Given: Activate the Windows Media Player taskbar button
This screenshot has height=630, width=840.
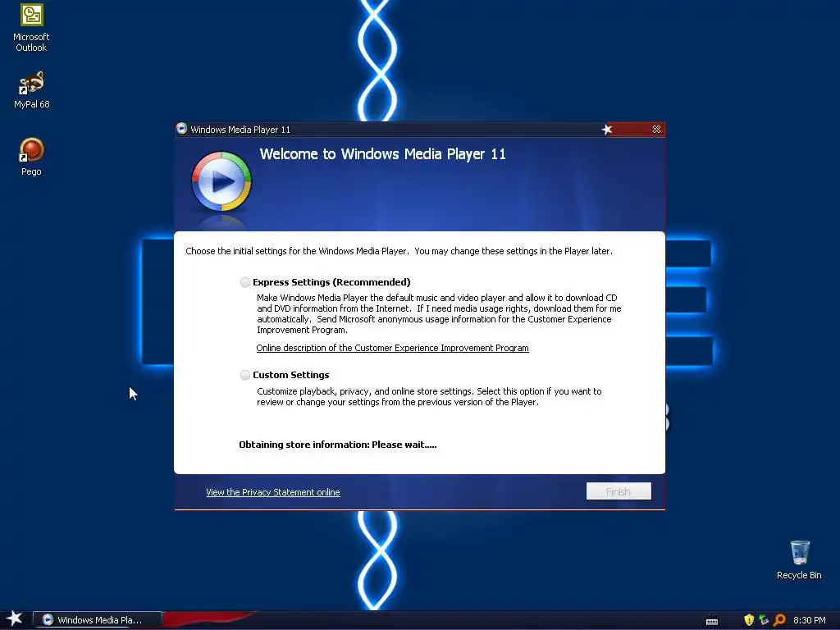Looking at the screenshot, I should (x=98, y=620).
